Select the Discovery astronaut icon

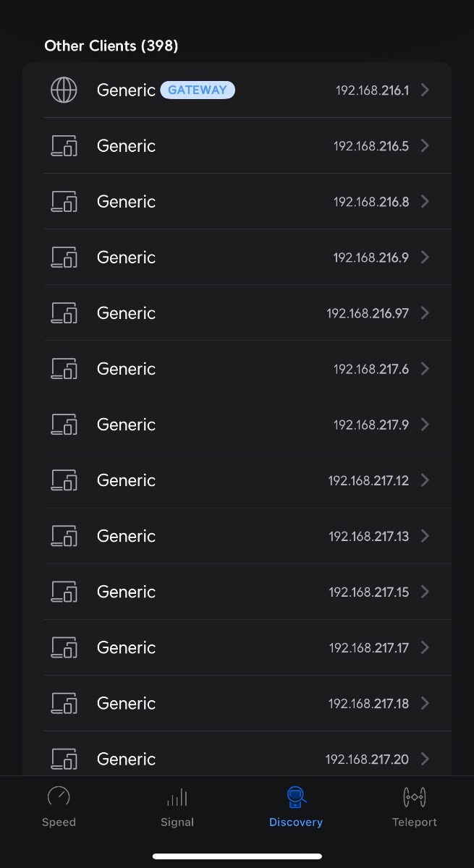point(296,797)
